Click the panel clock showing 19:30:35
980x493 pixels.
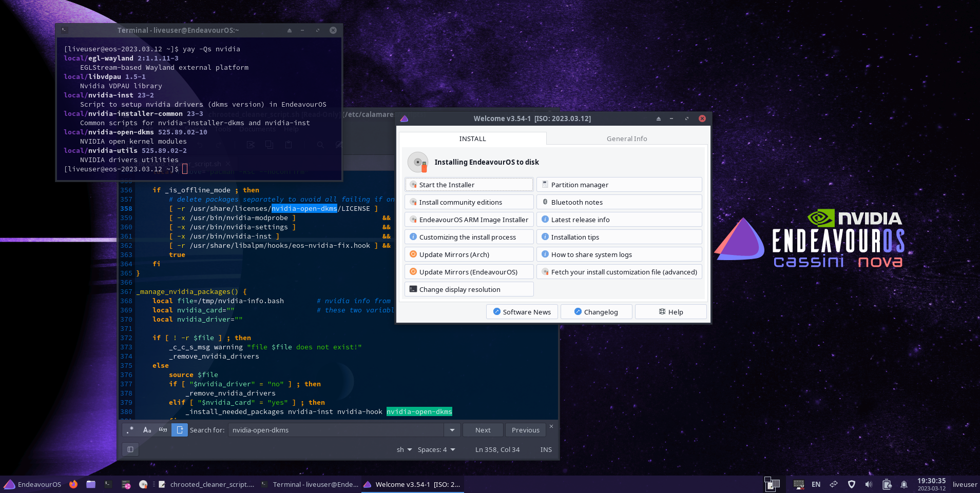(931, 484)
